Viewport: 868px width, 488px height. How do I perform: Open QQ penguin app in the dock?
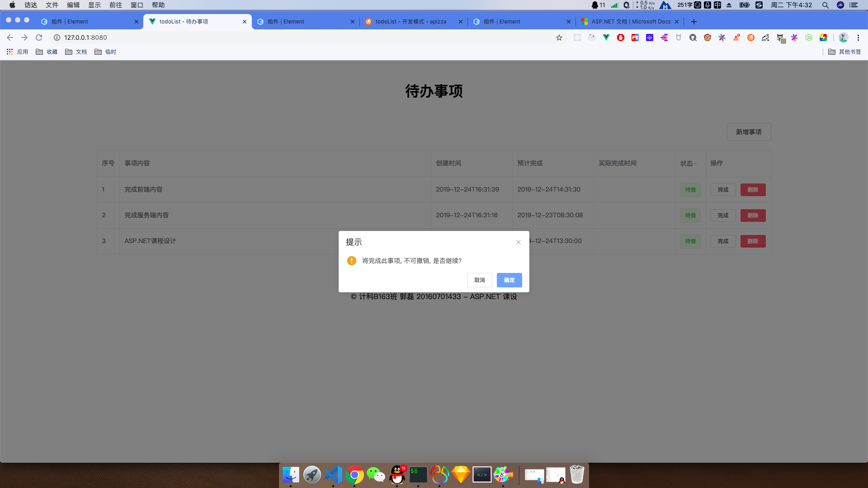pyautogui.click(x=397, y=475)
